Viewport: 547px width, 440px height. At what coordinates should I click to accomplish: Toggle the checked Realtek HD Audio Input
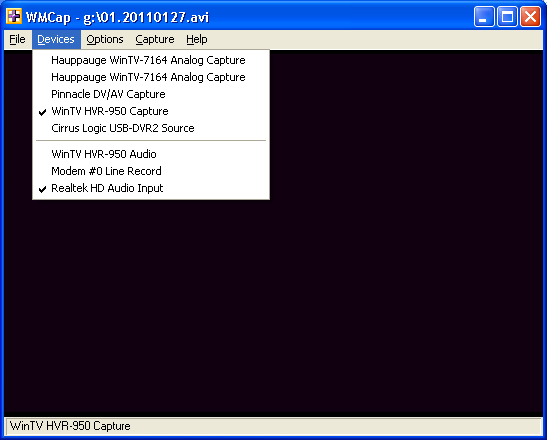coord(151,188)
